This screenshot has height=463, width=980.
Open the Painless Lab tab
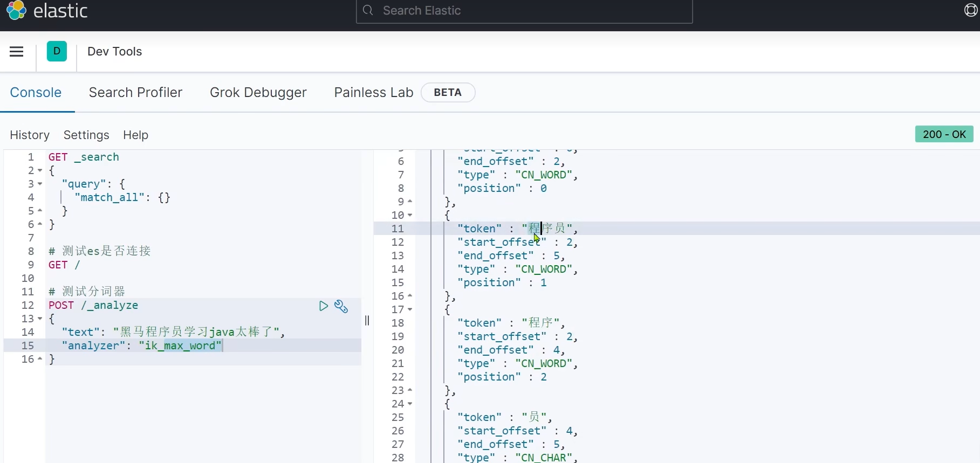pyautogui.click(x=374, y=93)
